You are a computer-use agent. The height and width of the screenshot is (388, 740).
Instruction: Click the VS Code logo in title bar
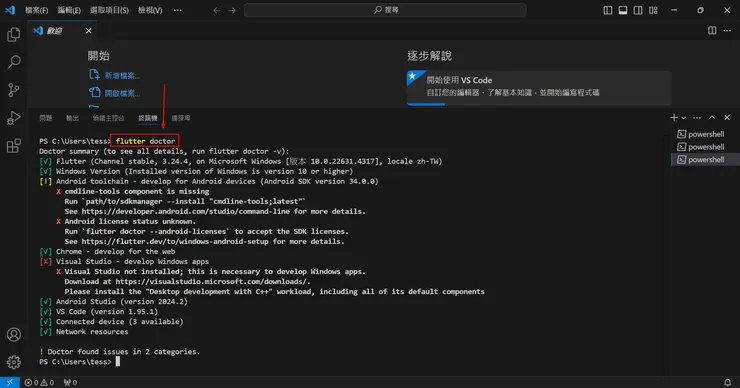(x=10, y=9)
